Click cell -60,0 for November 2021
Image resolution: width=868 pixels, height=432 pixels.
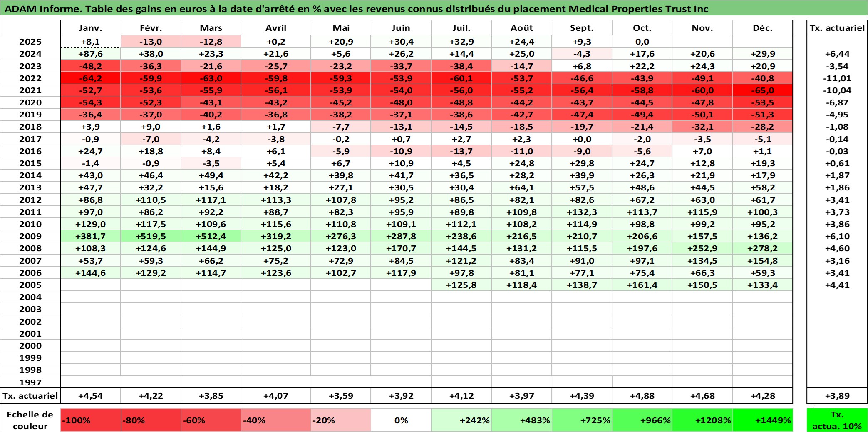(702, 90)
